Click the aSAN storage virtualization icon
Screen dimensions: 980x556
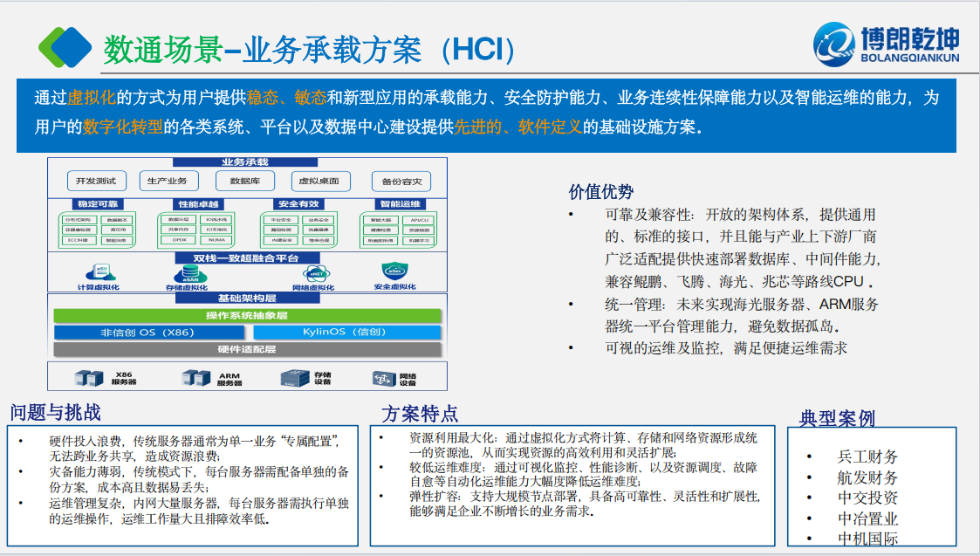coord(185,273)
